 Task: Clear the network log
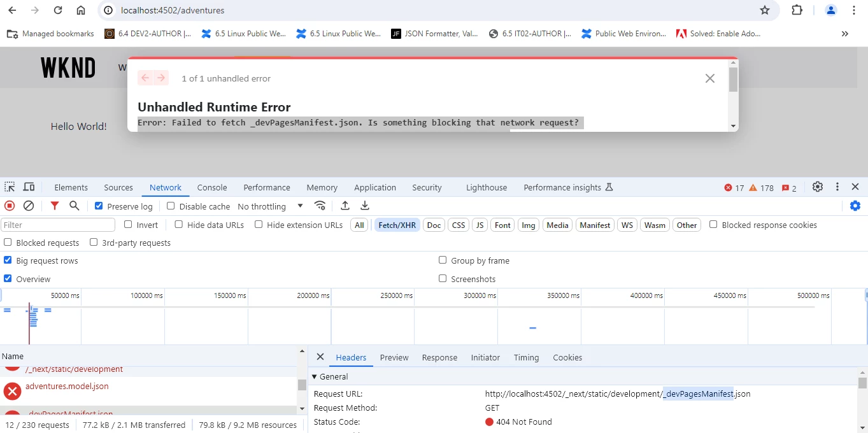(x=29, y=206)
